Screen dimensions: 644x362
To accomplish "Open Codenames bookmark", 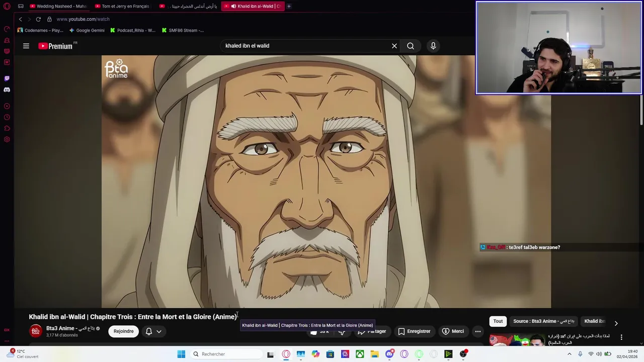I will [x=40, y=30].
